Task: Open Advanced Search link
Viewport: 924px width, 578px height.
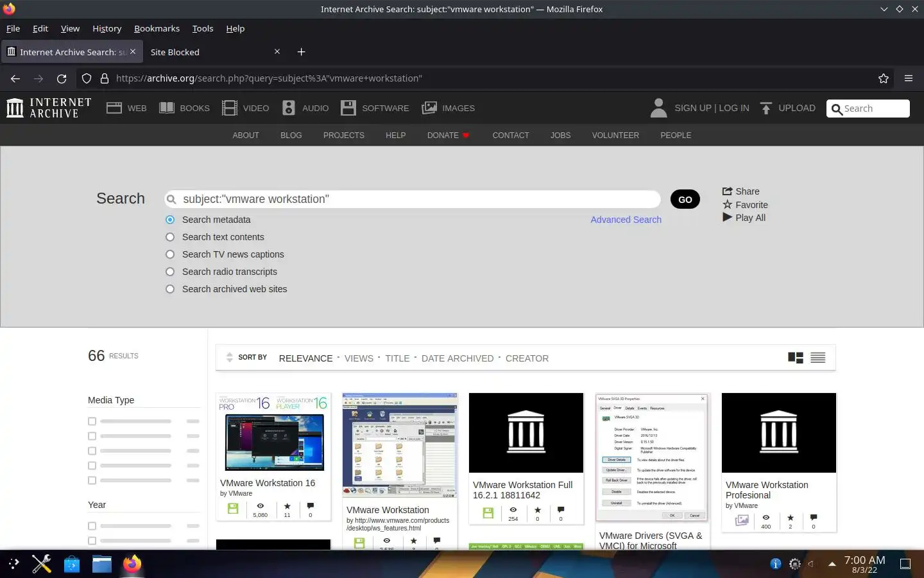Action: (626, 220)
